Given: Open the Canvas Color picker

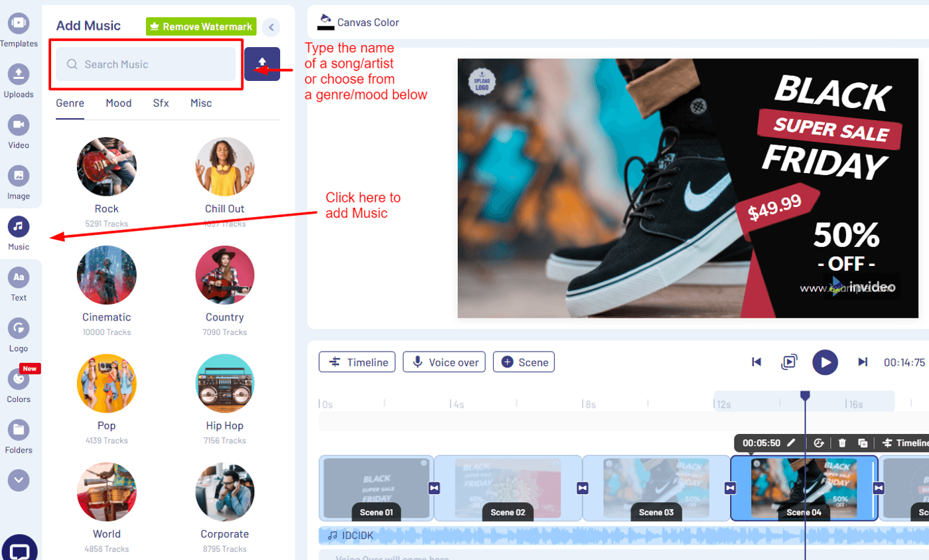Looking at the screenshot, I should pyautogui.click(x=358, y=22).
